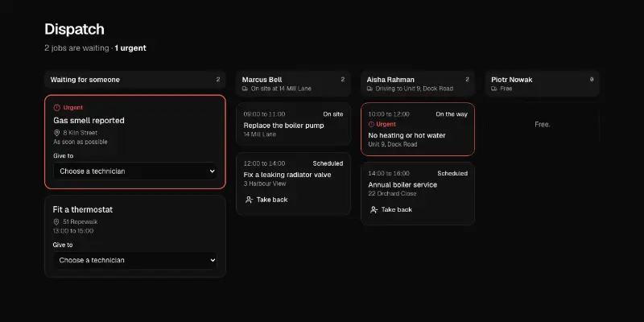
Task: Click the 51 Ropewalk address
Action: [80, 222]
